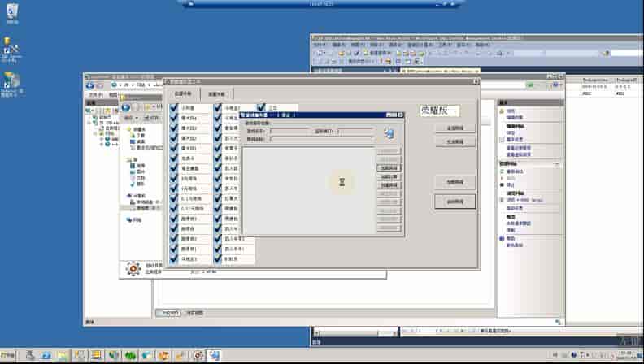Image resolution: width=644 pixels, height=364 pixels.
Task: Switch to the second tab of the batch dialog
Action: (x=216, y=94)
